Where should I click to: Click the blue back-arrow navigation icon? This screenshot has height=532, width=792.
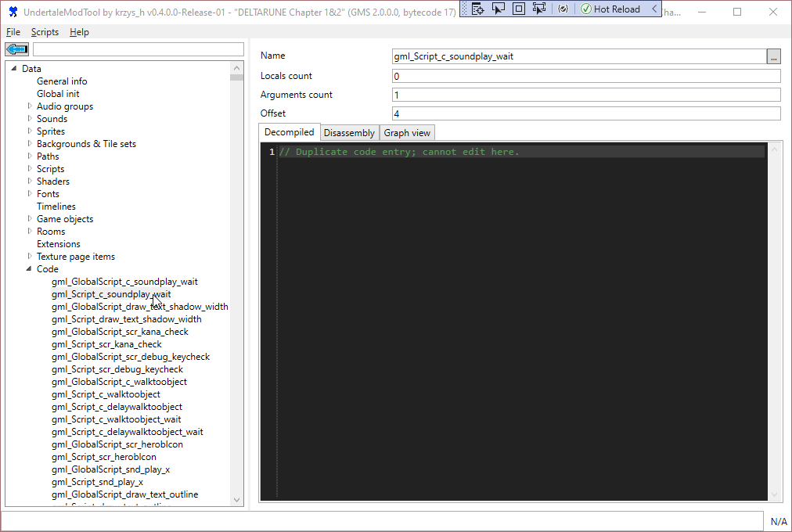click(16, 49)
